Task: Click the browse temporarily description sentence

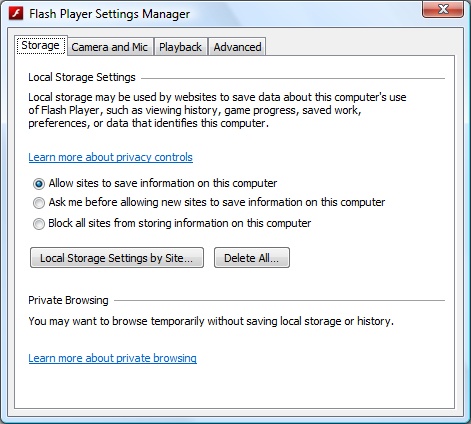Action: pos(211,321)
